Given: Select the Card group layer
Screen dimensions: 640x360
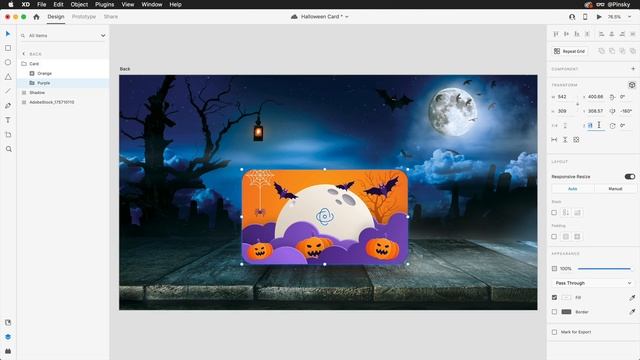Looking at the screenshot, I should tap(63, 64).
